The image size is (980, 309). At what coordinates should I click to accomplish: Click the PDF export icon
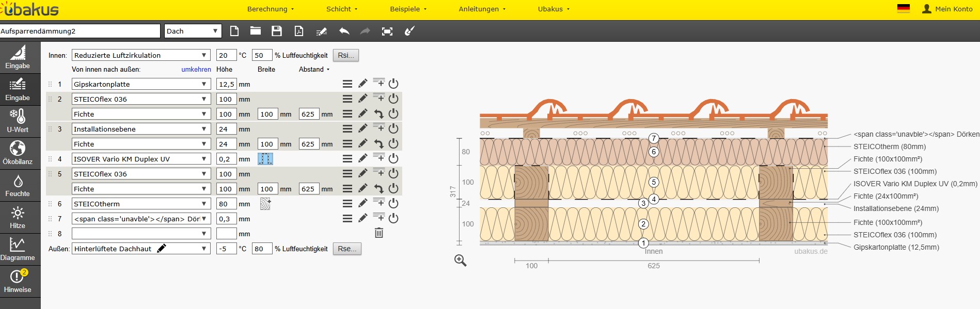tap(299, 31)
